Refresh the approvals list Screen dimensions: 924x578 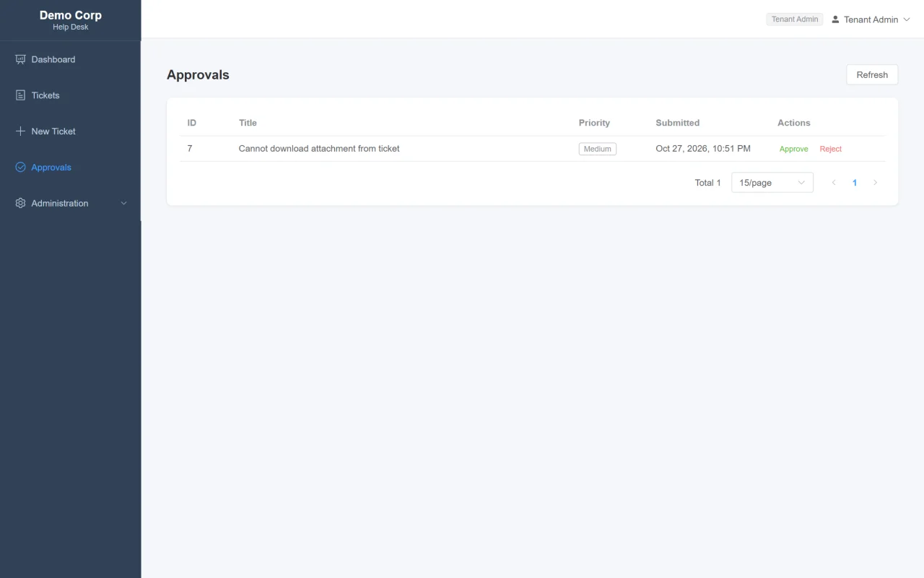(872, 75)
